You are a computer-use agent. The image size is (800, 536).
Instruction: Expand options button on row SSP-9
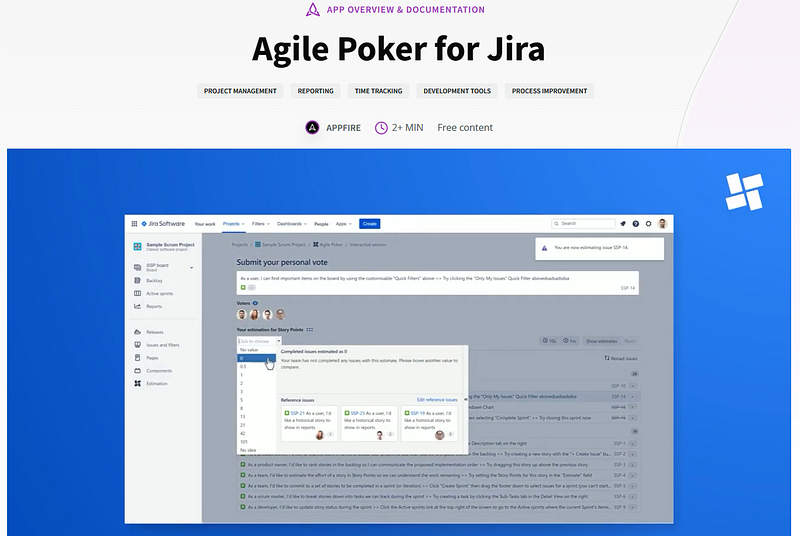click(633, 507)
